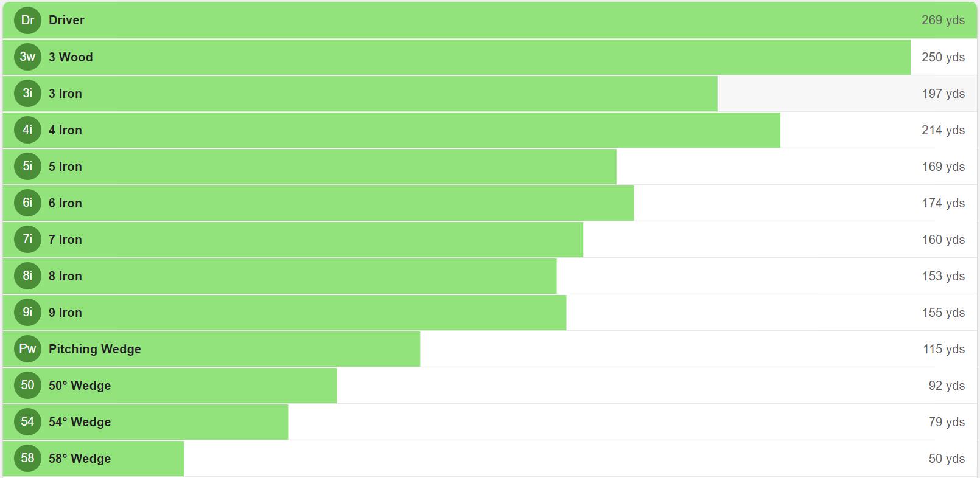Click the 92 yds distance value
980x478 pixels.
point(947,386)
